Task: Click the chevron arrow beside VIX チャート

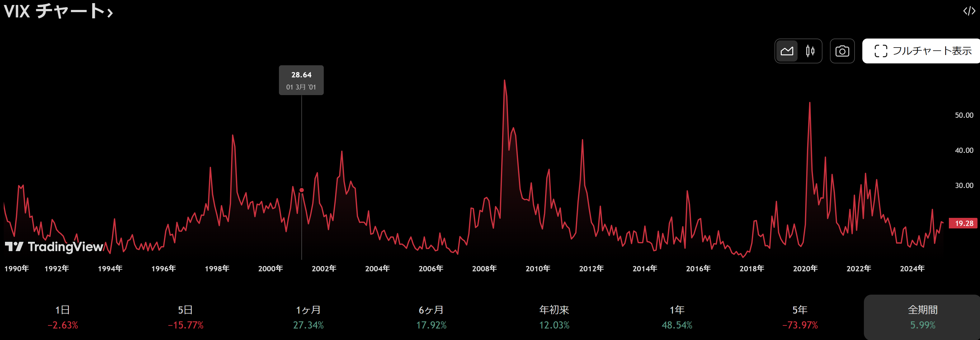Action: click(x=110, y=14)
